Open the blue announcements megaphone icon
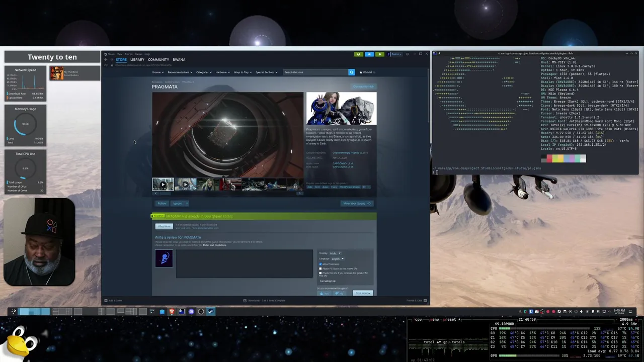644x362 pixels. tap(369, 54)
